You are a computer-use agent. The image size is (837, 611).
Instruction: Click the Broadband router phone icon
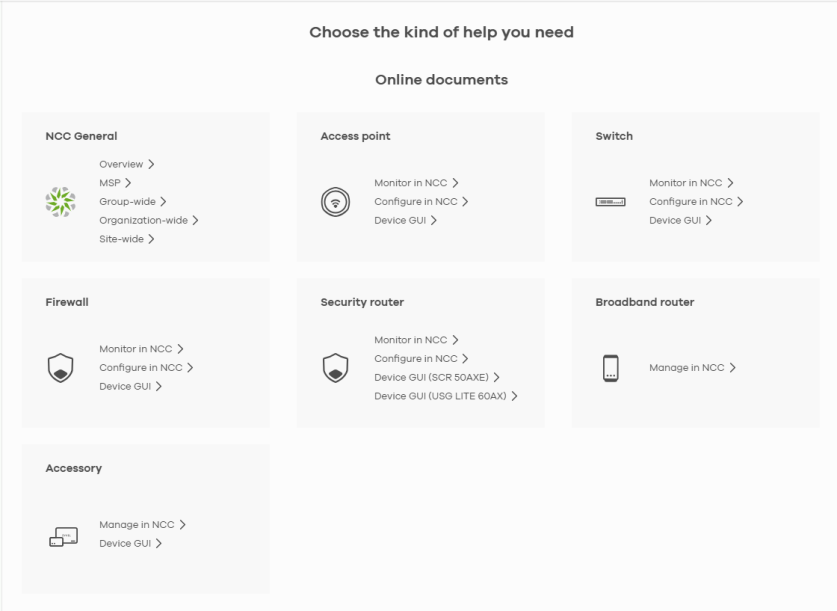click(x=611, y=368)
